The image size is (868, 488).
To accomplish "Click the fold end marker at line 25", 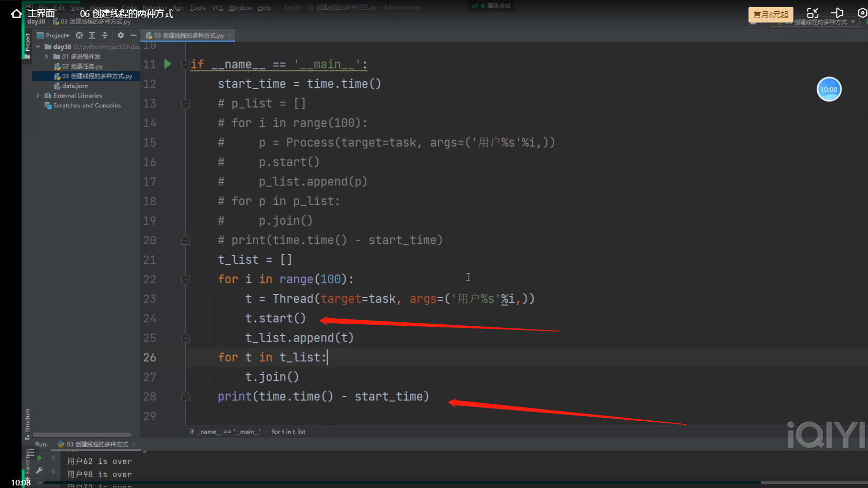I will tap(185, 338).
